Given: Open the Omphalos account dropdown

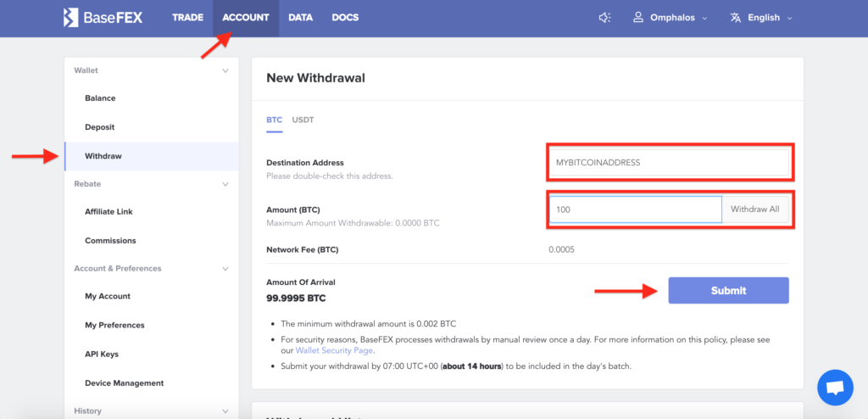Looking at the screenshot, I should (670, 18).
